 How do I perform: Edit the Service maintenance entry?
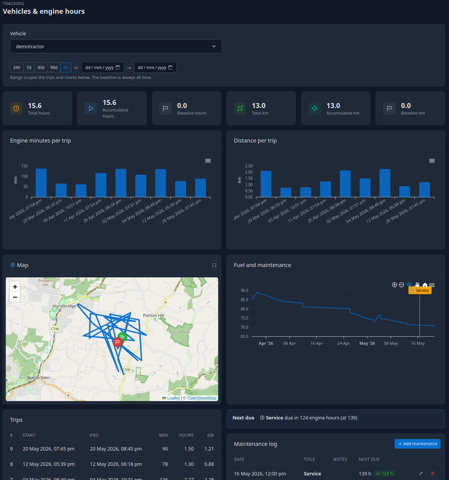pyautogui.click(x=421, y=473)
